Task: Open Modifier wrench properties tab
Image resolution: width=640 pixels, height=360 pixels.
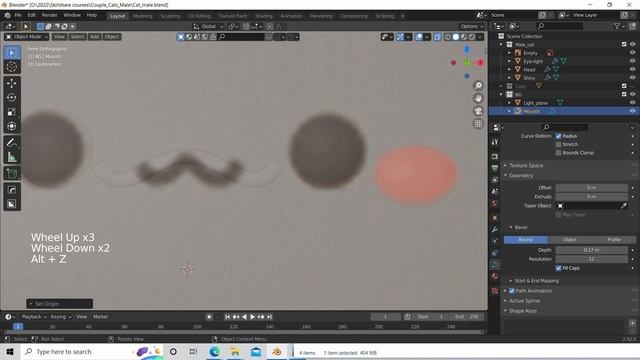Action: click(495, 229)
